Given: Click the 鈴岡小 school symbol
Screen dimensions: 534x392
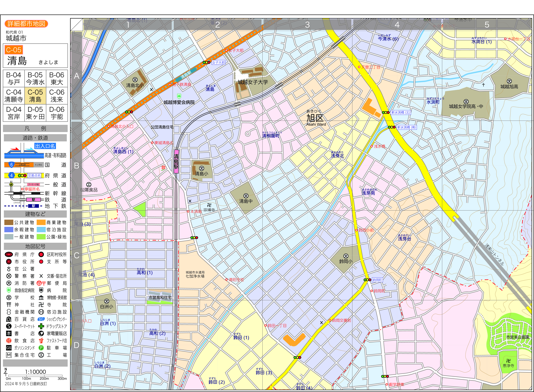Looking at the screenshot, I should coord(346,256).
